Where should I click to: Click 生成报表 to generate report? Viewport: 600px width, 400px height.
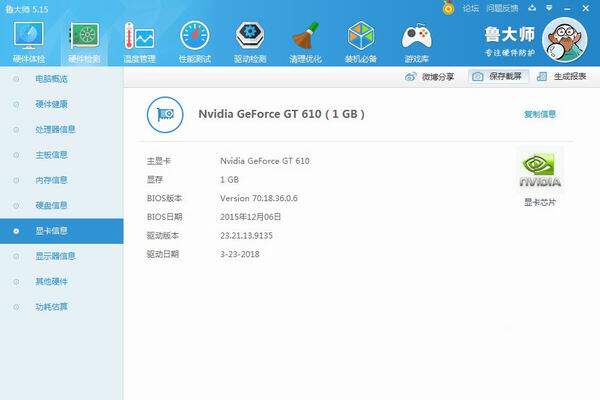[x=562, y=77]
